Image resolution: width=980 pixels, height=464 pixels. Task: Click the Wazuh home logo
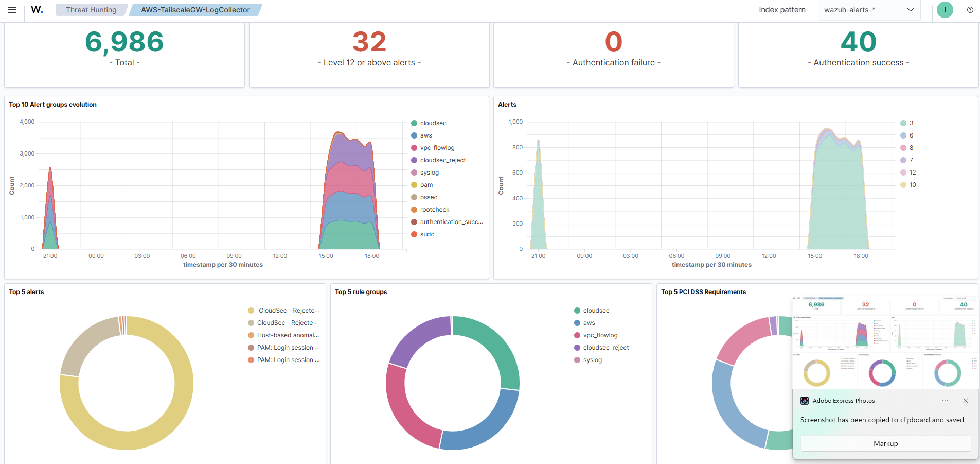pyautogui.click(x=37, y=10)
